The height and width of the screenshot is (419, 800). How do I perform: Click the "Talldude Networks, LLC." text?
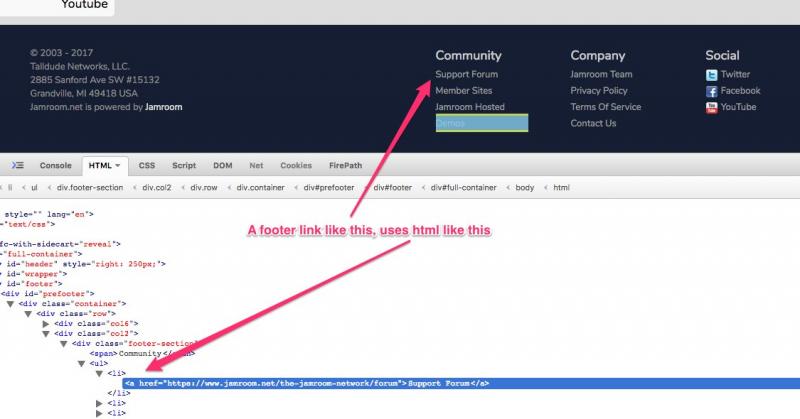(80, 66)
